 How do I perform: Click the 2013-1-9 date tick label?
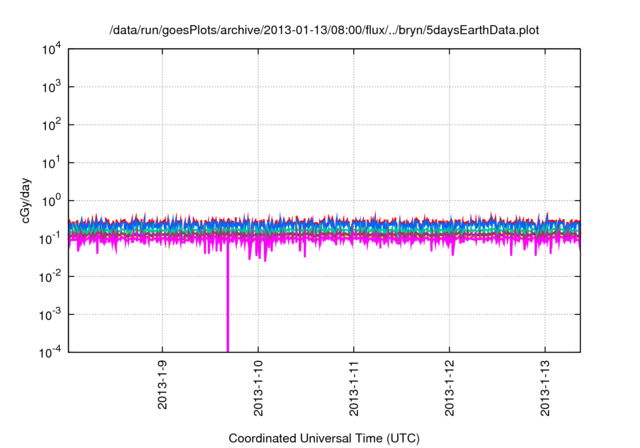coord(162,385)
